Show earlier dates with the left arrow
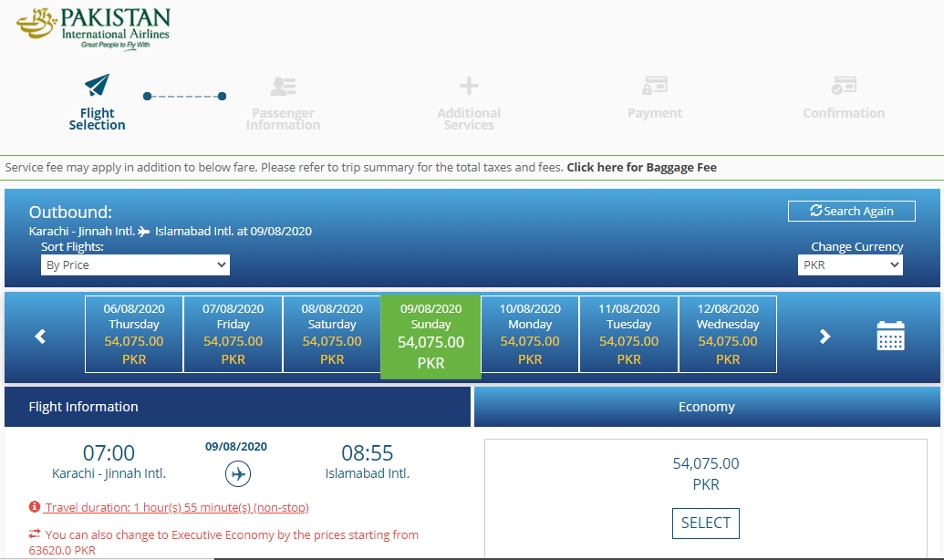The height and width of the screenshot is (560, 944). point(40,336)
